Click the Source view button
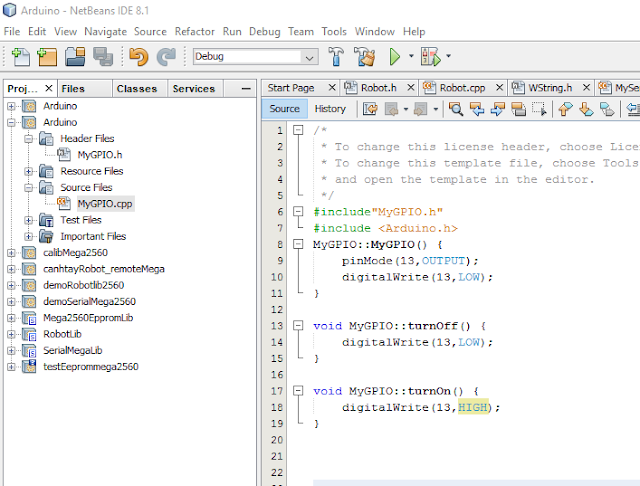 284,109
